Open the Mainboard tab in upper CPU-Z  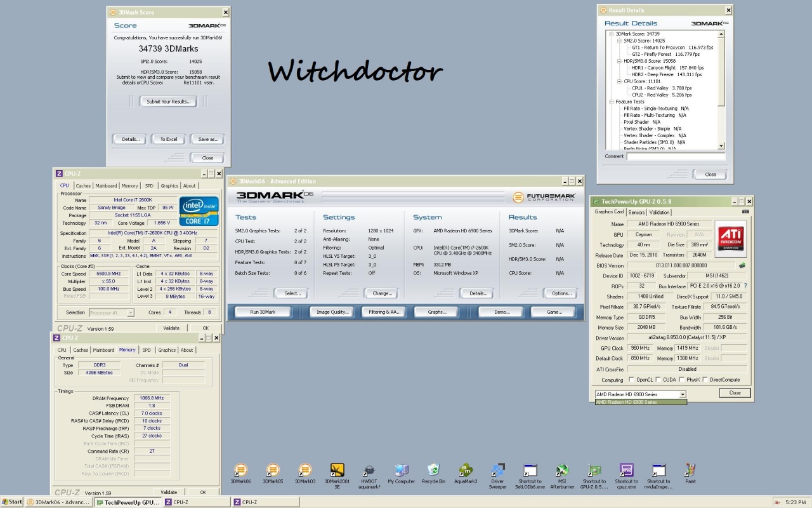(106, 186)
